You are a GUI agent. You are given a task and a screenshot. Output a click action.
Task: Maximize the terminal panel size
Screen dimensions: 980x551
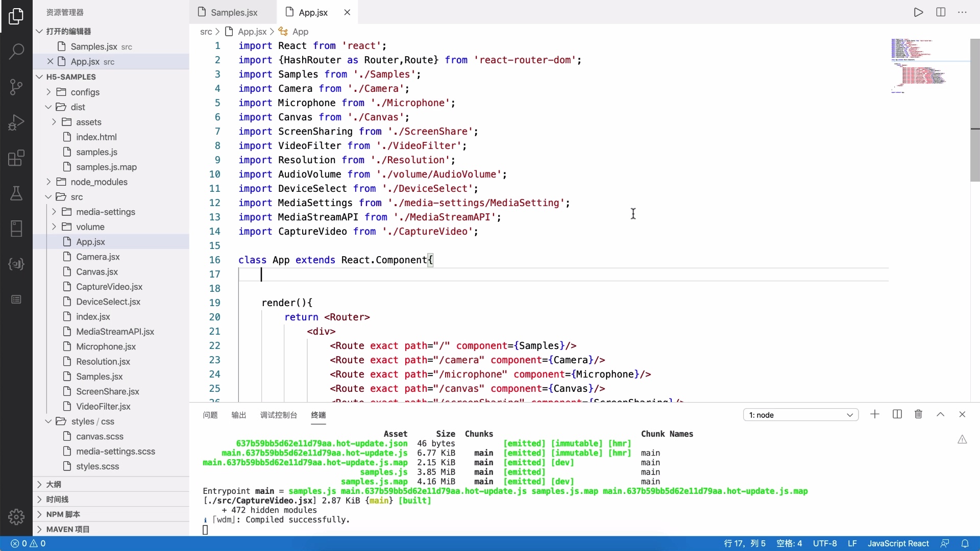pyautogui.click(x=940, y=414)
